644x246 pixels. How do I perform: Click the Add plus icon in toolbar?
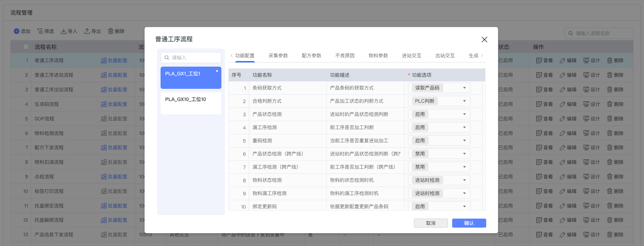pos(16,31)
